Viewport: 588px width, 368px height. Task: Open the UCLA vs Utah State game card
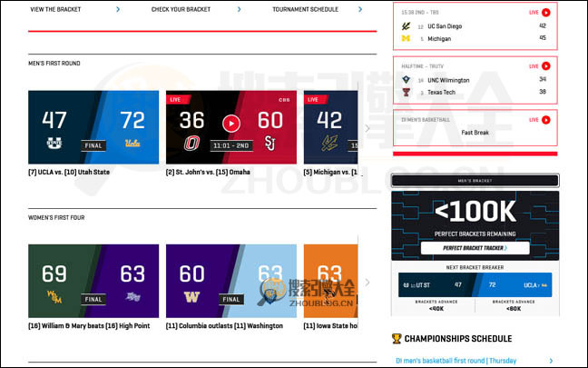click(93, 127)
